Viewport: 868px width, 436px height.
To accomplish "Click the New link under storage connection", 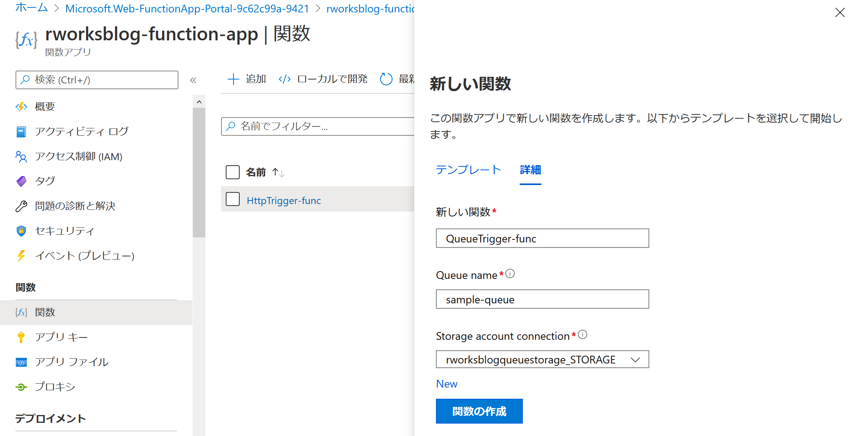I will pos(446,384).
